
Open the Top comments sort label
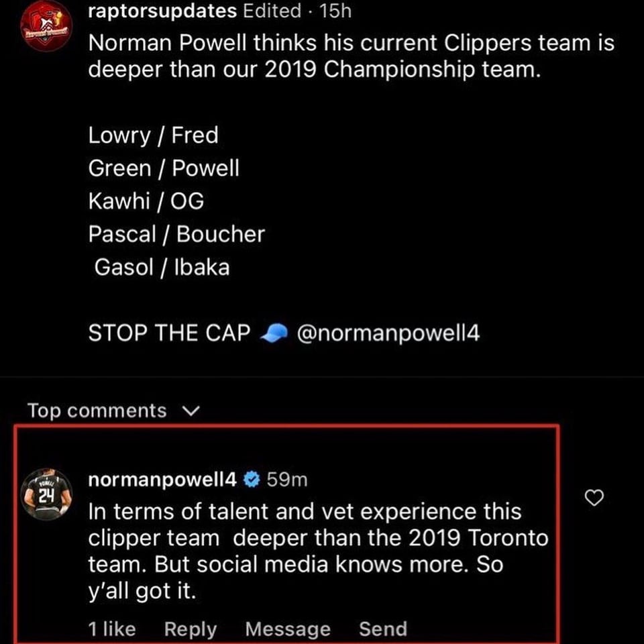tap(97, 411)
